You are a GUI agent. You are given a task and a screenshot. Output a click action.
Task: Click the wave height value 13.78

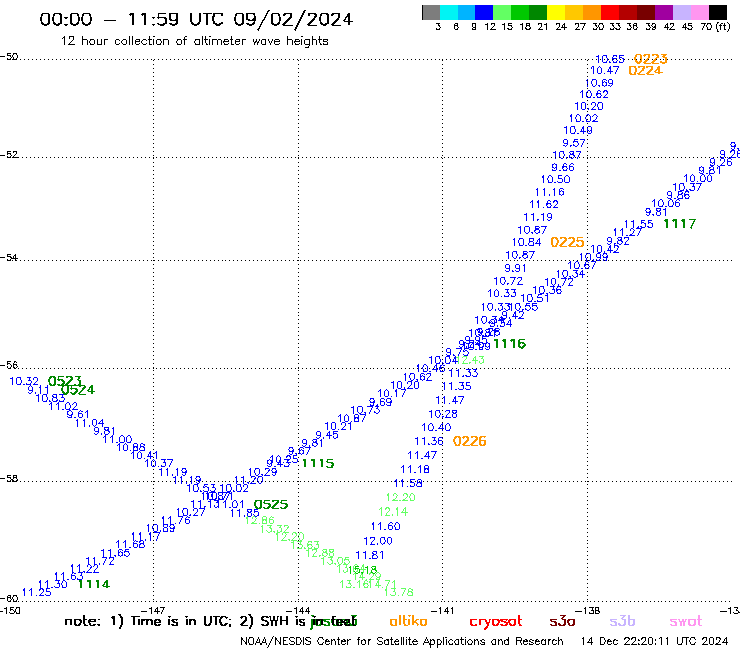pos(399,592)
